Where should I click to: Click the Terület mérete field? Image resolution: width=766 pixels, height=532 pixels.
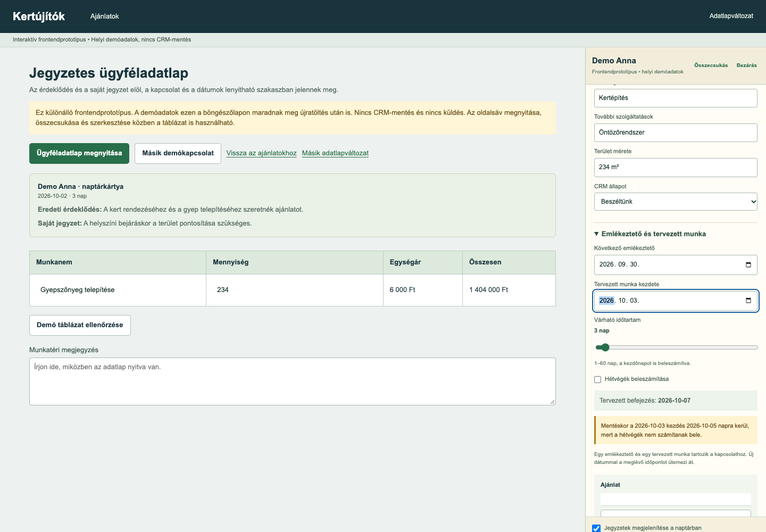pos(676,167)
